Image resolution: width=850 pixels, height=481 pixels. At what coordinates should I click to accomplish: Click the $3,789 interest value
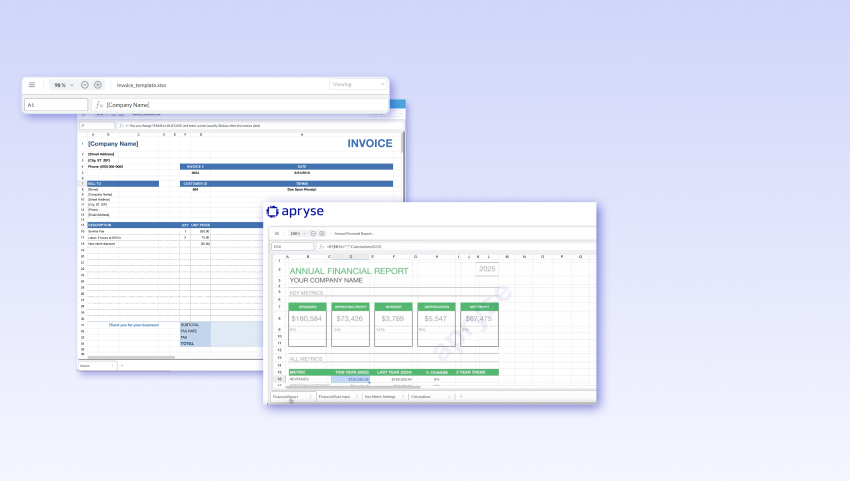[x=392, y=319]
